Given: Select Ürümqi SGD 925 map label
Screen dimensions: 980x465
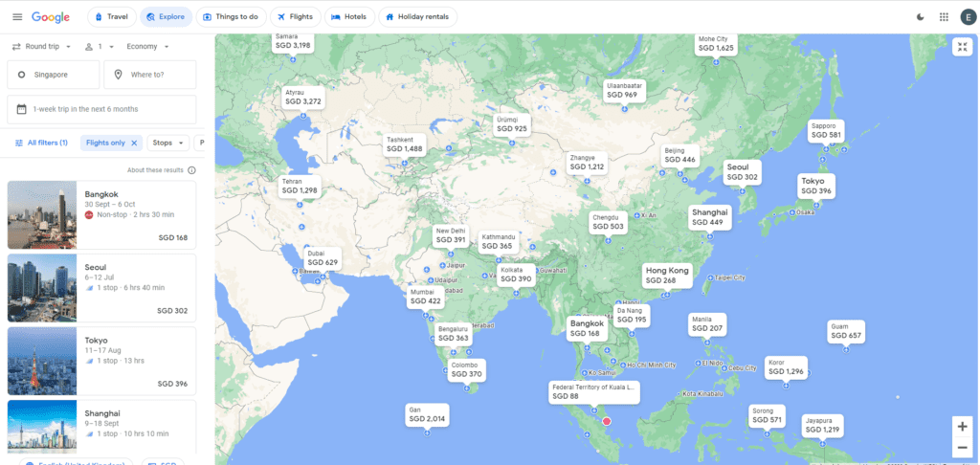Looking at the screenshot, I should point(512,124).
